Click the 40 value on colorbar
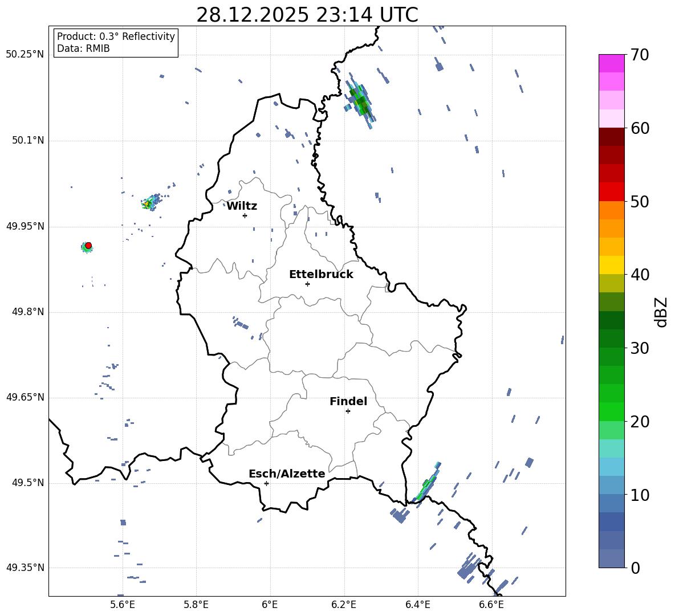675x616 pixels. tap(640, 275)
